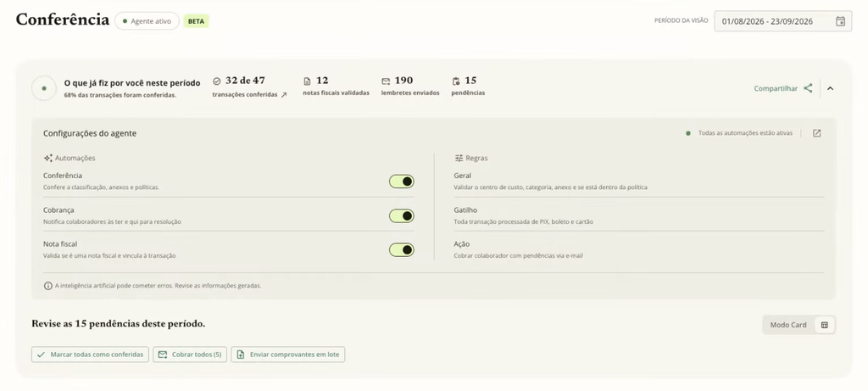Select the Geral rule row

(639, 182)
